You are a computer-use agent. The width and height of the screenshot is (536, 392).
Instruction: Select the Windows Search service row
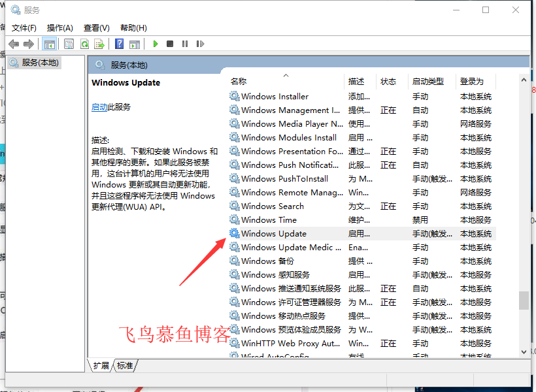click(x=274, y=206)
